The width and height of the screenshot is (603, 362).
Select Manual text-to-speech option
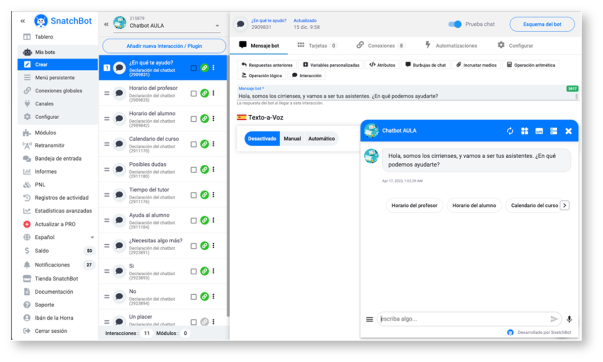pos(292,138)
